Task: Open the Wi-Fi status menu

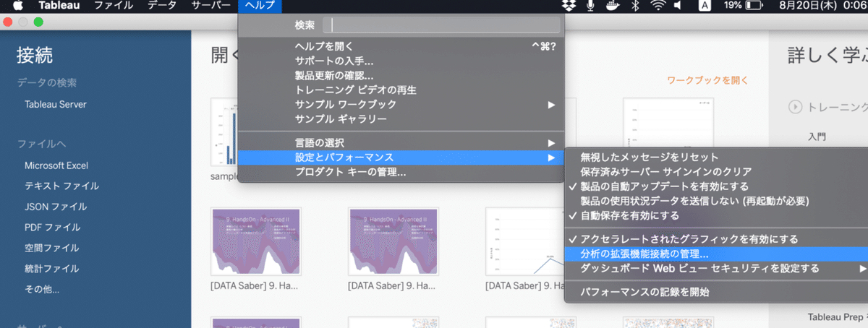Action: (x=658, y=6)
